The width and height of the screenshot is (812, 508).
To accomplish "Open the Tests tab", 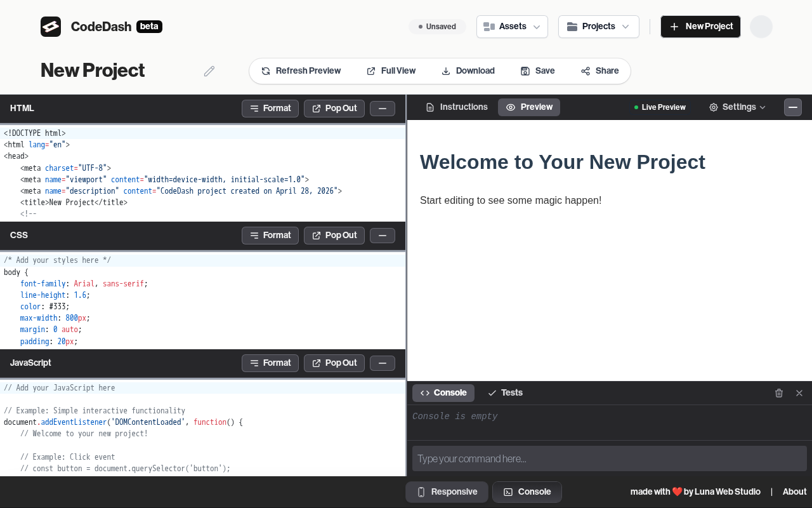I will pos(505,393).
